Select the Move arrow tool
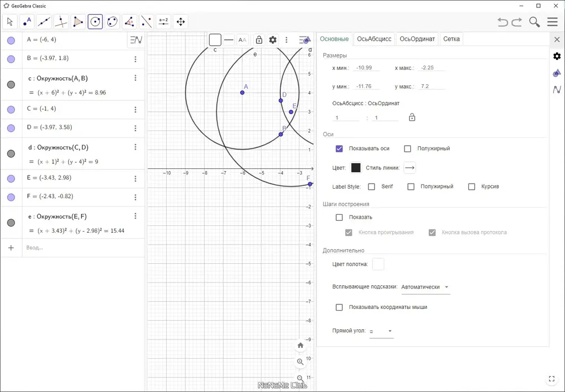This screenshot has width=565, height=392. pos(10,21)
